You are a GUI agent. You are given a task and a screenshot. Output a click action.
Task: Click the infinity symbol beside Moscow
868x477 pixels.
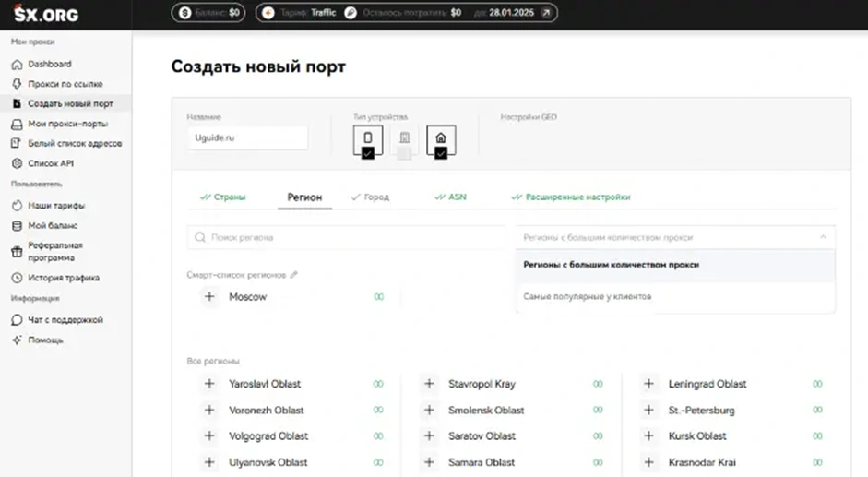tap(378, 297)
